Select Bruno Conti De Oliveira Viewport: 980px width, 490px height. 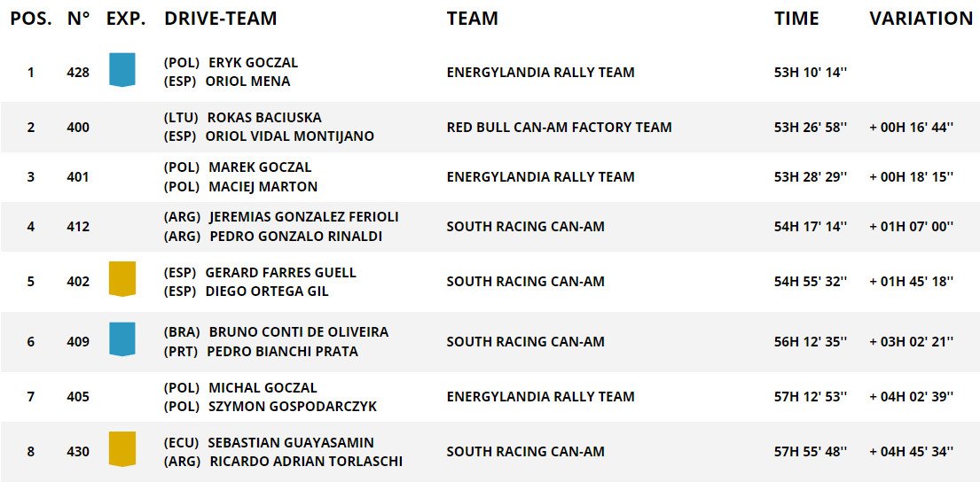point(298,332)
